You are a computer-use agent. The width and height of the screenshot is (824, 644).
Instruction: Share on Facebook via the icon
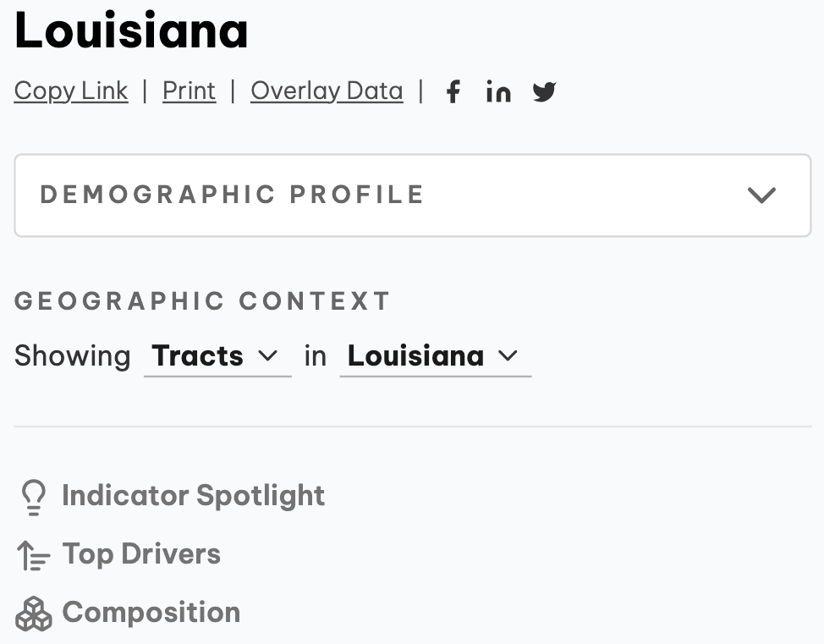click(x=453, y=91)
